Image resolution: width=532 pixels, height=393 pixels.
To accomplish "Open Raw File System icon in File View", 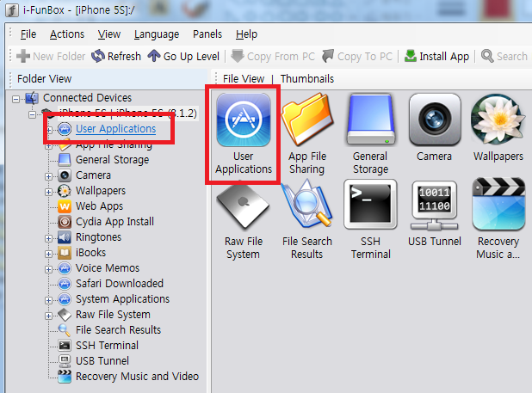I will pyautogui.click(x=243, y=206).
